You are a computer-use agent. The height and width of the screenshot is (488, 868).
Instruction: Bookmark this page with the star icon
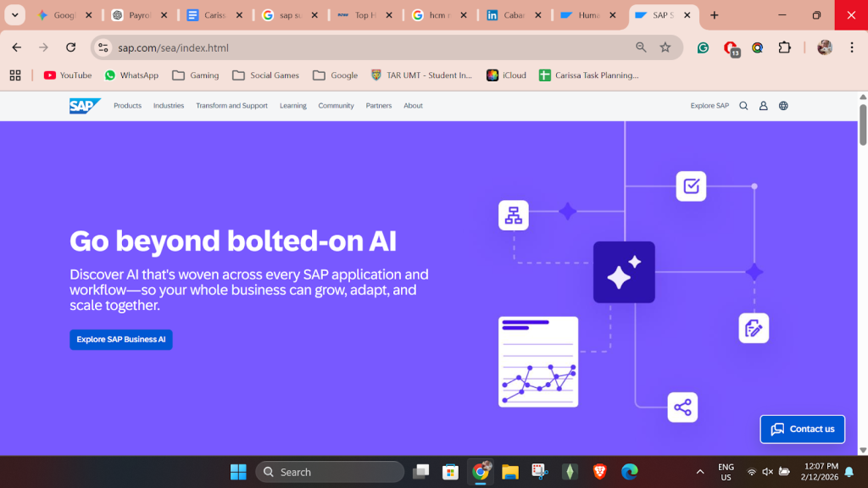(x=665, y=47)
